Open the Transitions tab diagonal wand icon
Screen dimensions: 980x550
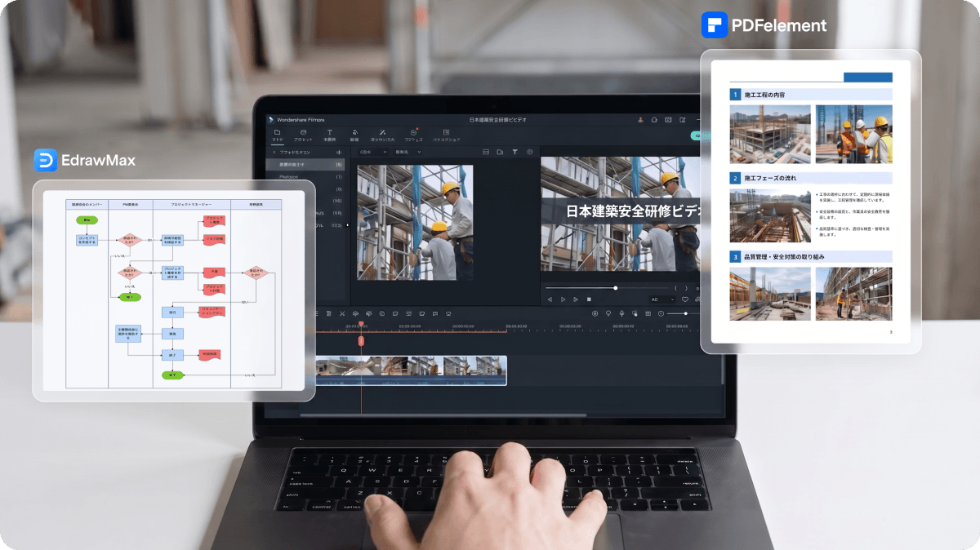pyautogui.click(x=383, y=132)
